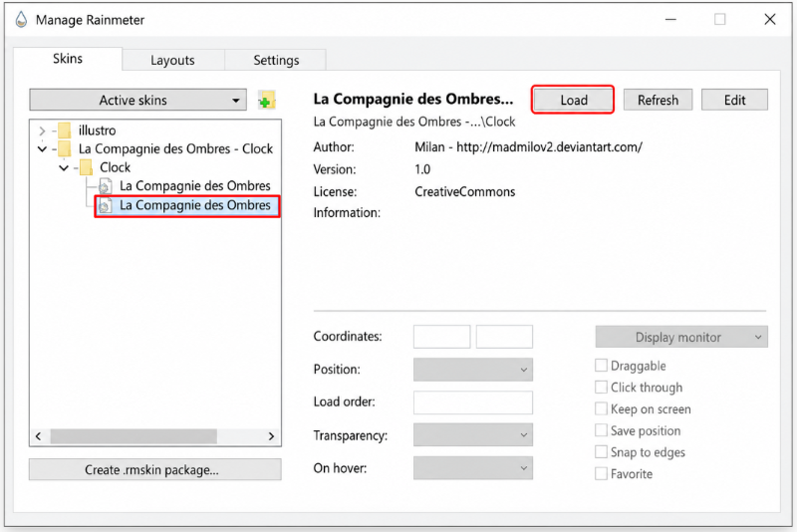Open the Display monitor dropdown

(681, 337)
